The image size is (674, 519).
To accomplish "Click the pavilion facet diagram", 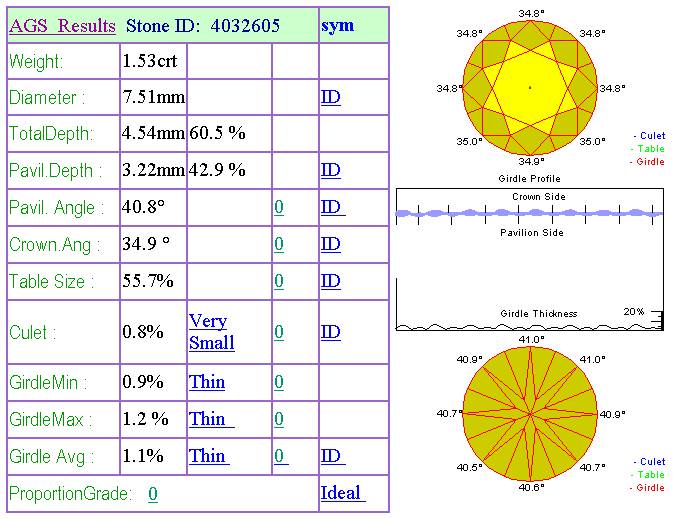I will (530, 414).
